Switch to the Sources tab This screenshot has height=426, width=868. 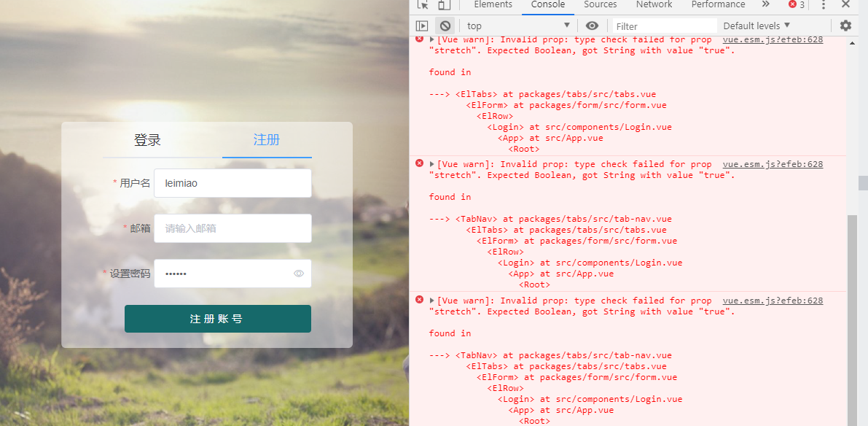click(x=601, y=6)
